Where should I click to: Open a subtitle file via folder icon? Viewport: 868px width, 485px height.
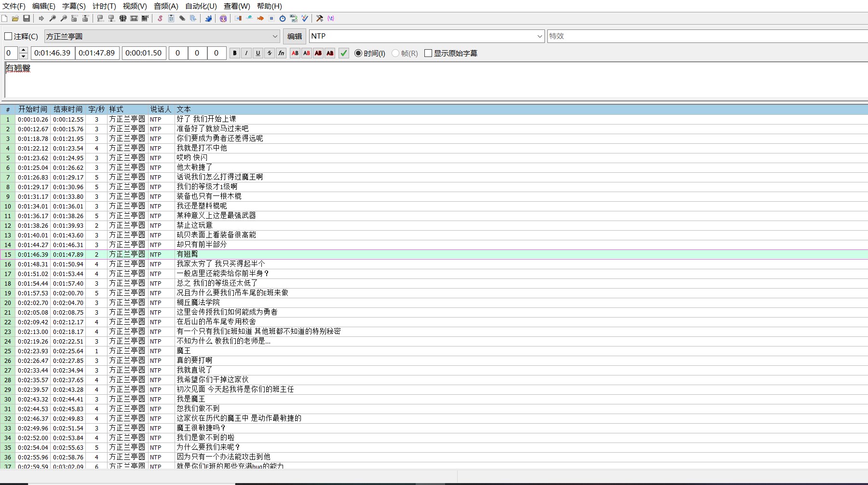pos(15,18)
